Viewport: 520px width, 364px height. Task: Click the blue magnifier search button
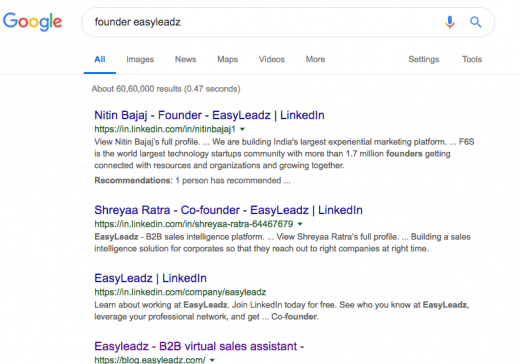click(476, 22)
